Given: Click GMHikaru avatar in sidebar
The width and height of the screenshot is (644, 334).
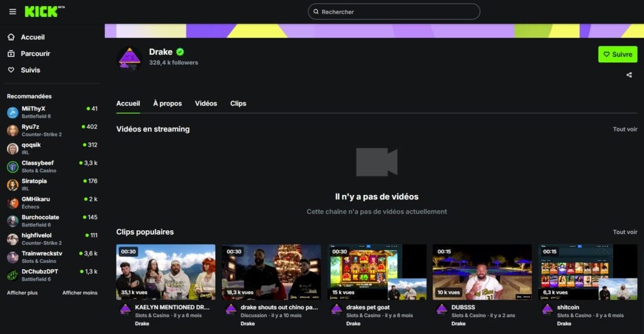Looking at the screenshot, I should [x=13, y=203].
